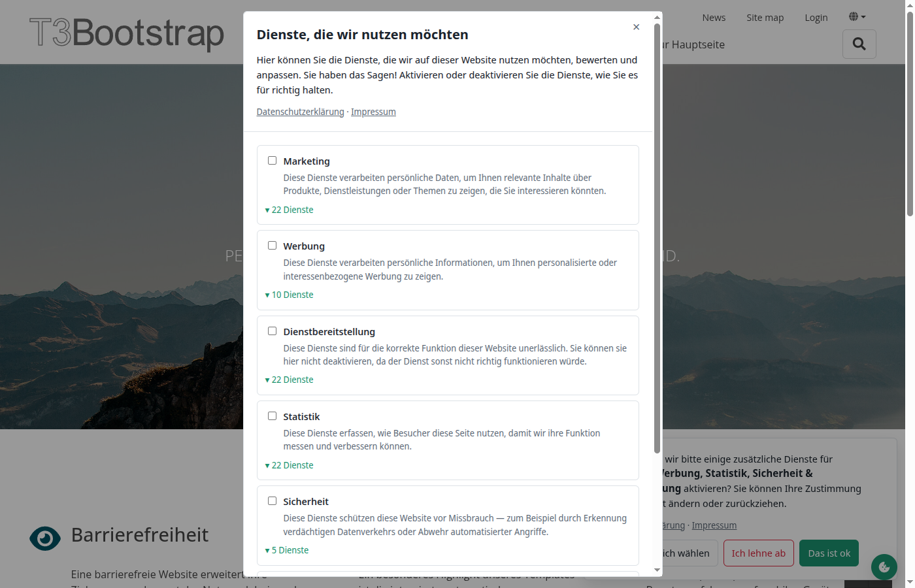Viewport: 915px width, 588px height.
Task: Click the Werbung category label
Action: (x=304, y=246)
